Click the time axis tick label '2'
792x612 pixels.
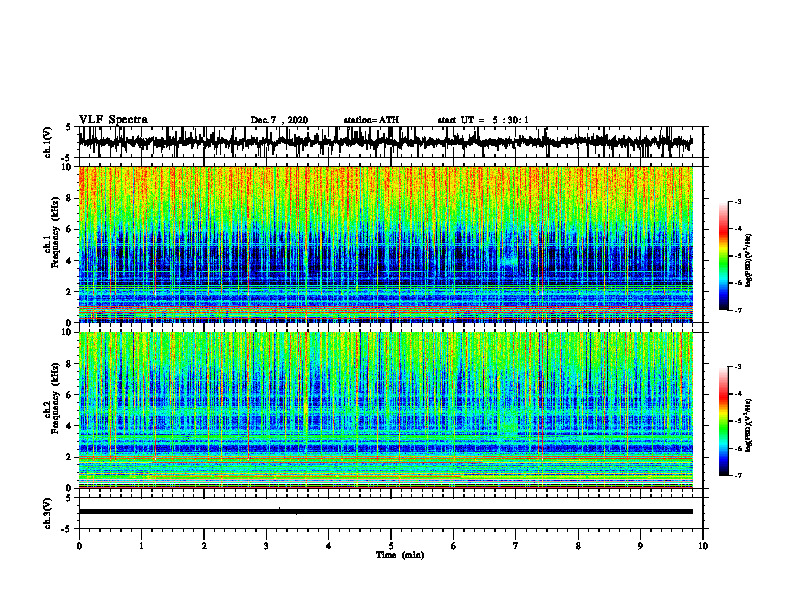click(204, 546)
